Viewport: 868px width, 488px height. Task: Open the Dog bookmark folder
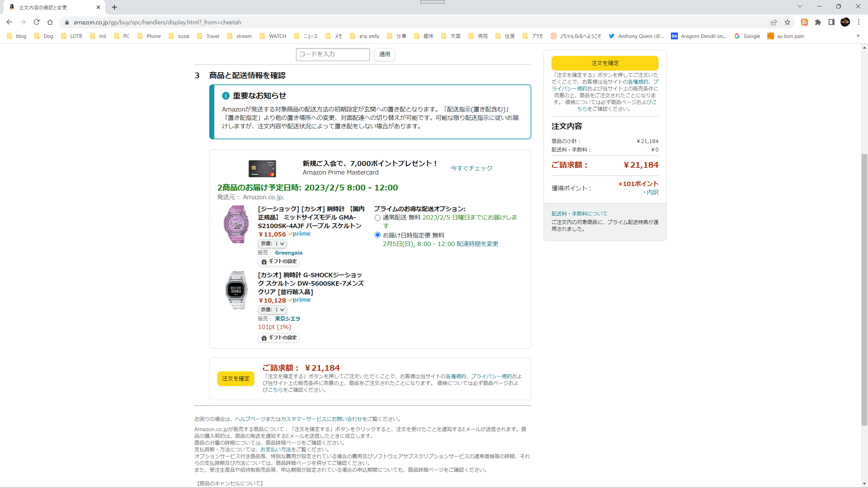point(44,36)
